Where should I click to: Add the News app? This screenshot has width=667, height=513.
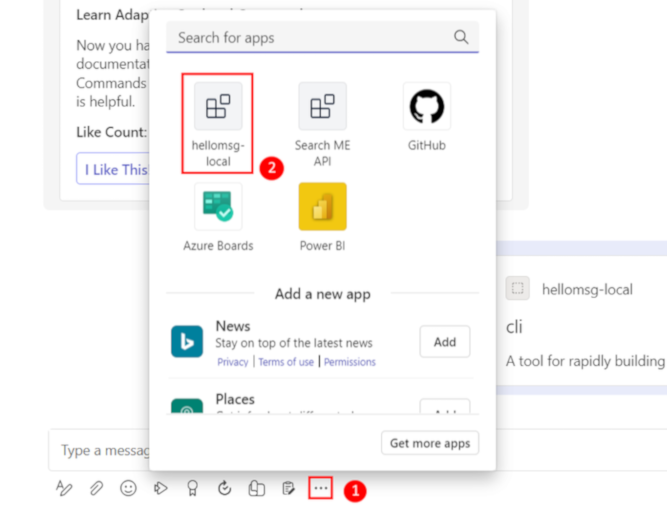pyautogui.click(x=445, y=342)
